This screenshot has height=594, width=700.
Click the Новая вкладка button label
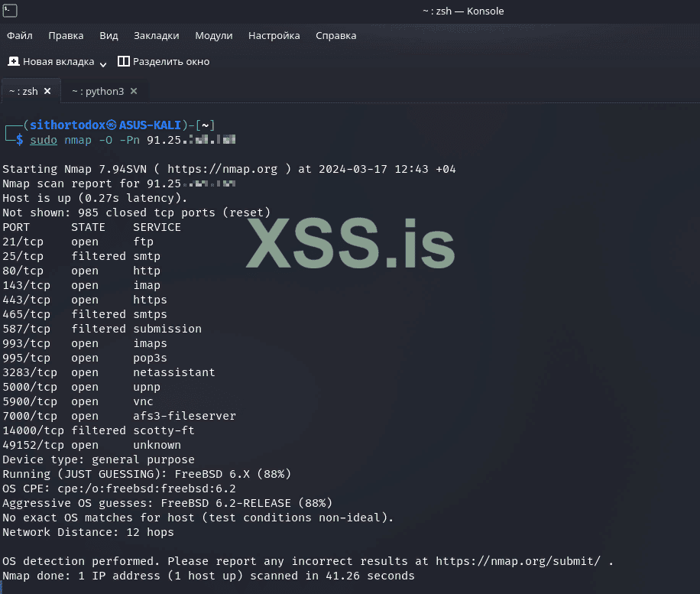(59, 62)
